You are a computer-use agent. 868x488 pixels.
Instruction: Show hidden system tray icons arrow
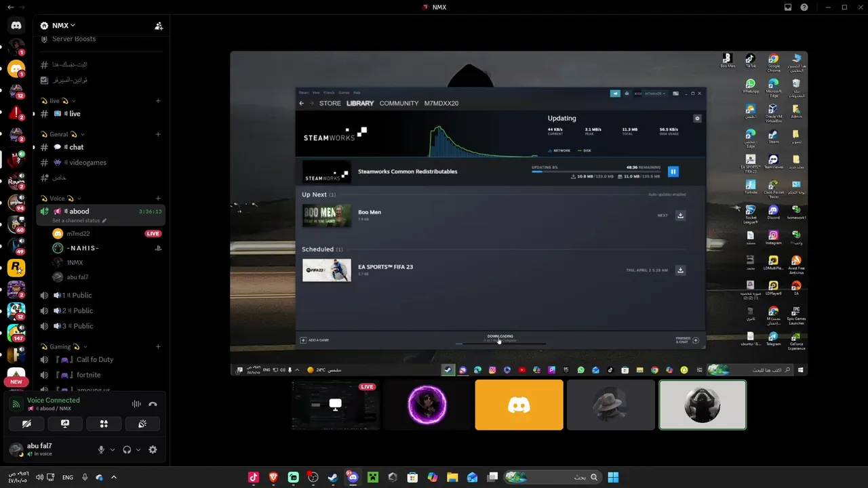tap(114, 477)
